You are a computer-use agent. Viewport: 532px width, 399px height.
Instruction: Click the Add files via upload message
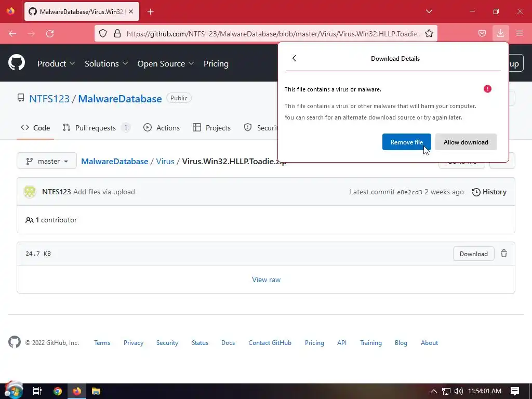coord(104,192)
